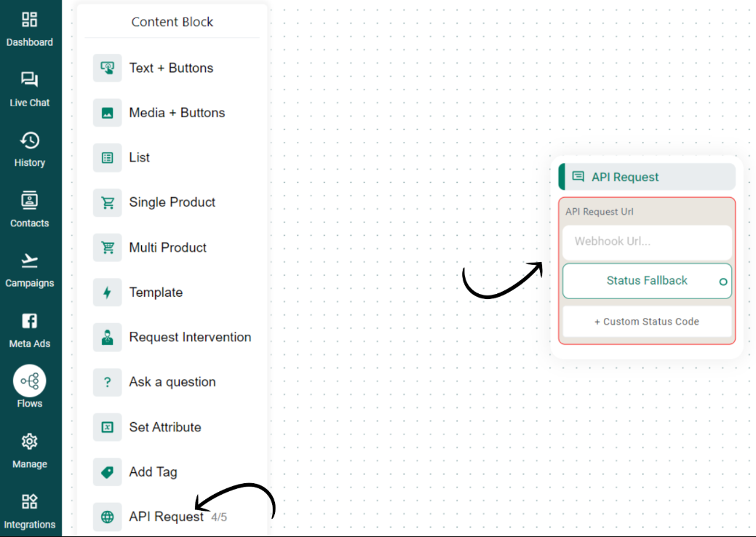Click the Text + Buttons block icon
Image resolution: width=756 pixels, height=537 pixels.
pos(108,68)
